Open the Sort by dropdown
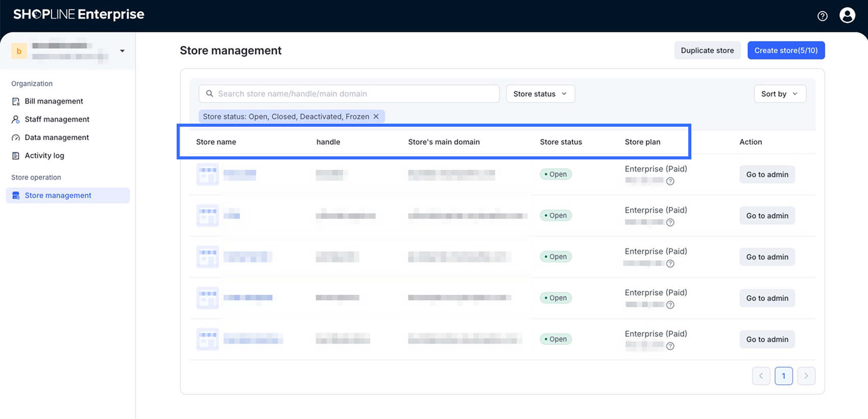The image size is (868, 419). pyautogui.click(x=779, y=94)
